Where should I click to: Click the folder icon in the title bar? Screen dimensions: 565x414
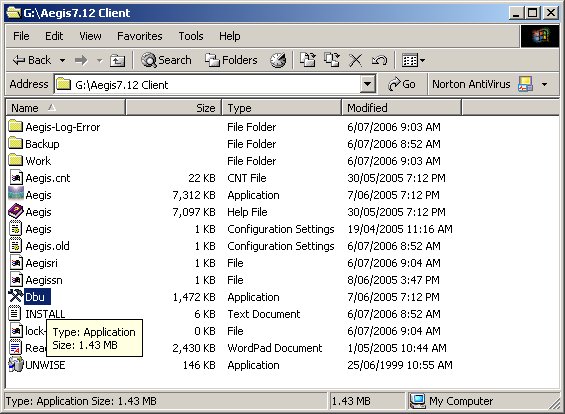[x=13, y=13]
